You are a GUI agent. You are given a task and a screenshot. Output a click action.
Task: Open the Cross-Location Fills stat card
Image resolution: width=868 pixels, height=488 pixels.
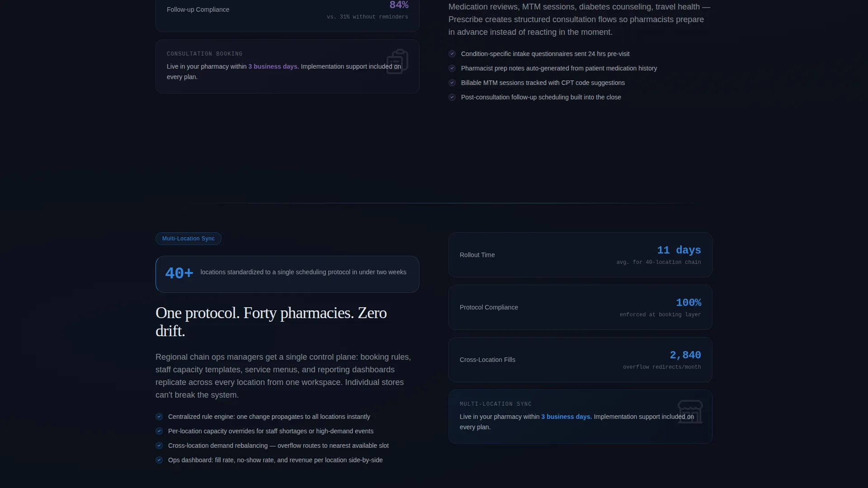[580, 360]
